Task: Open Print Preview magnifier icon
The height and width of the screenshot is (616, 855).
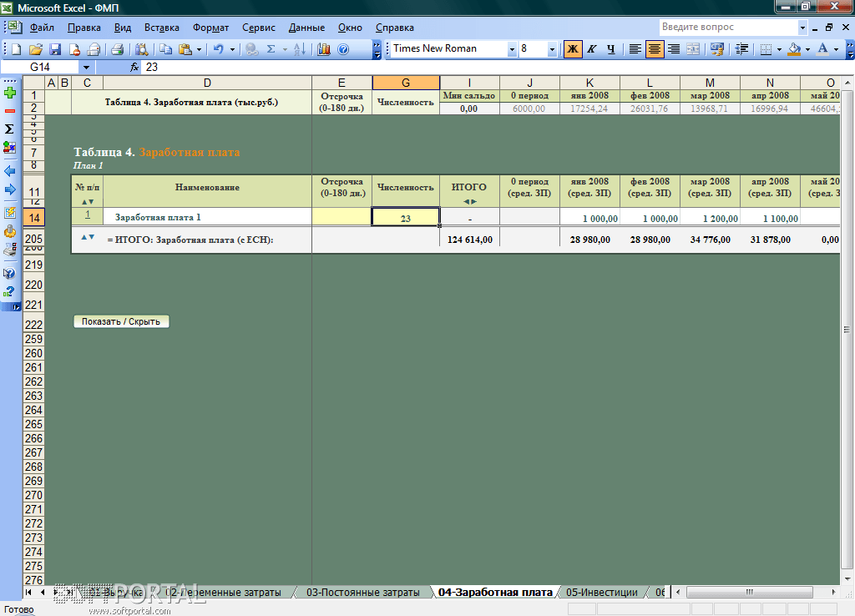Action: [142, 49]
